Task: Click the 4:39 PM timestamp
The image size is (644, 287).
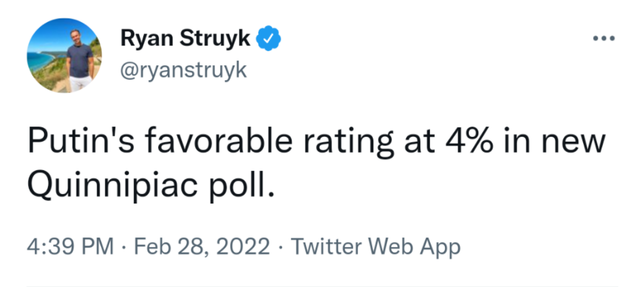Action: click(70, 246)
